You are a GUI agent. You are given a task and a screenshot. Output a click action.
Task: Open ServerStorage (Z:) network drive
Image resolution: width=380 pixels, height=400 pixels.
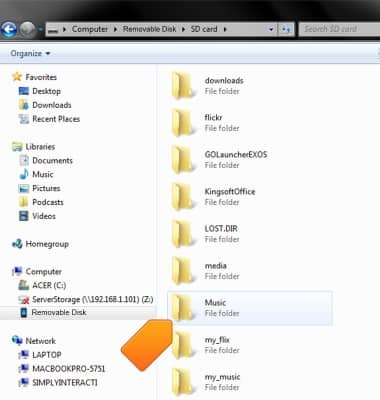[x=92, y=299]
